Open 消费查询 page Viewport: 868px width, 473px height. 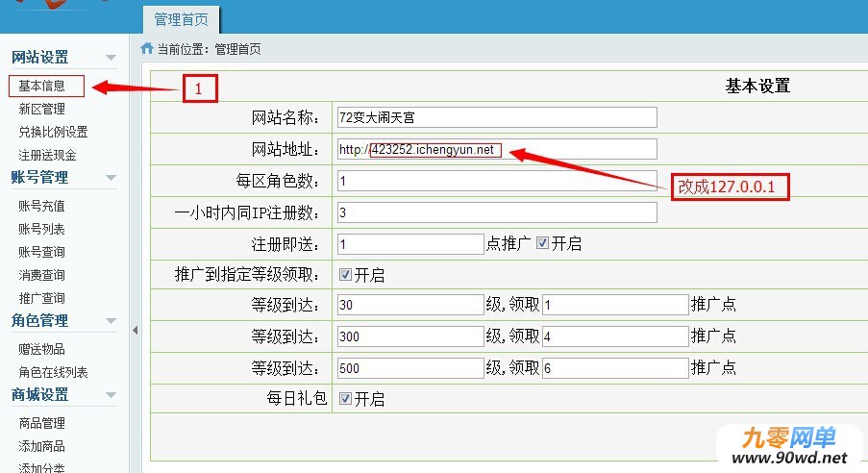click(41, 275)
